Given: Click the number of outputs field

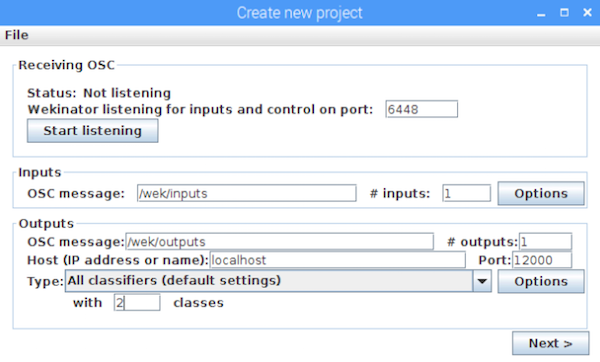Looking at the screenshot, I should pyautogui.click(x=545, y=242).
